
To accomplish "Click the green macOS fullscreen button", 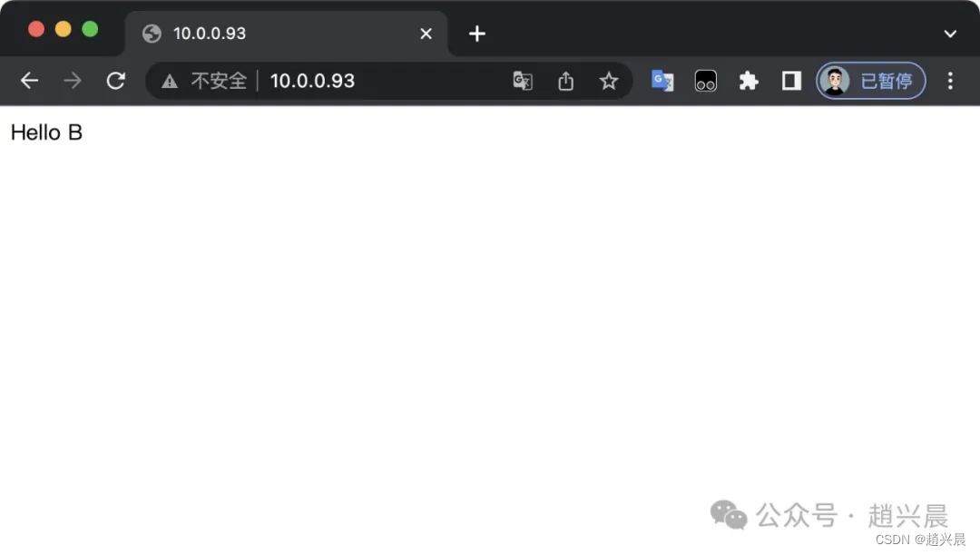I will click(x=90, y=29).
